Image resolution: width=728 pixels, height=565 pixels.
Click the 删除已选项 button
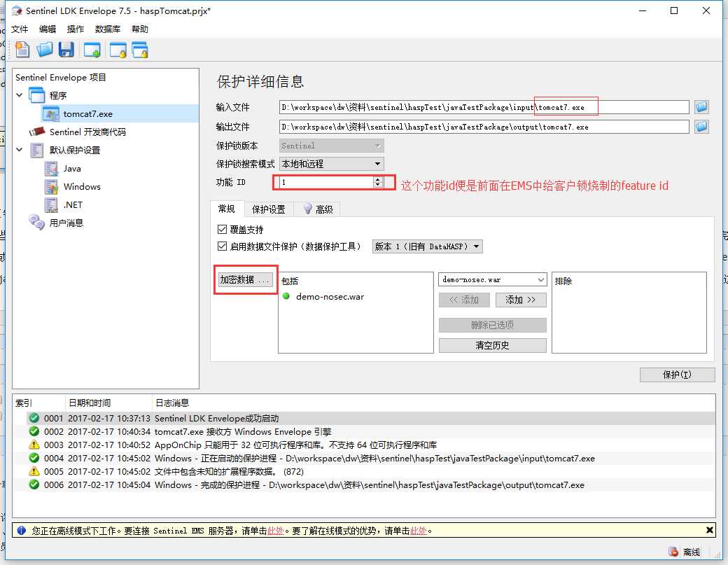[492, 325]
